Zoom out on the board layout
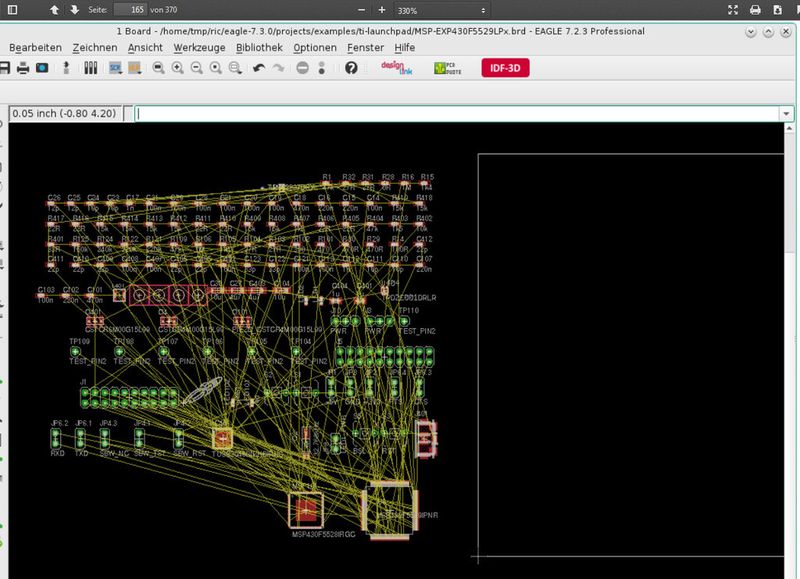This screenshot has height=579, width=800. pos(194,69)
